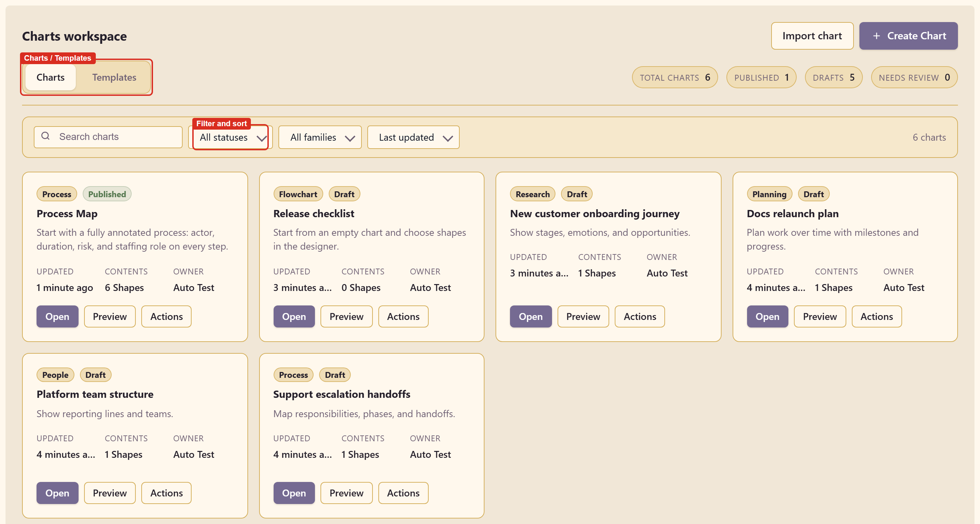Open the All statuses dropdown

(231, 137)
